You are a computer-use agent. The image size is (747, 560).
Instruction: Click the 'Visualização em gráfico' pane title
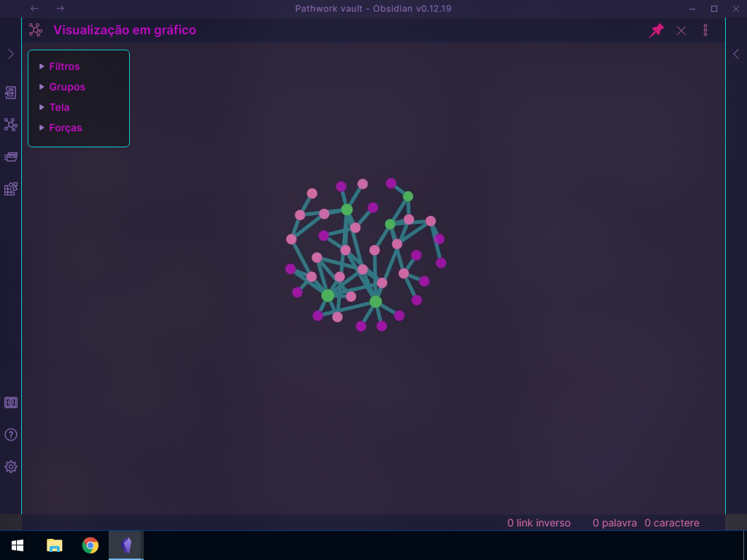point(125,30)
